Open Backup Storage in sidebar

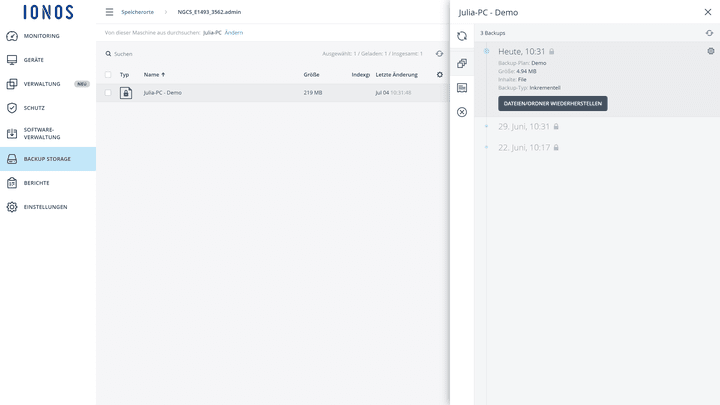(48, 159)
